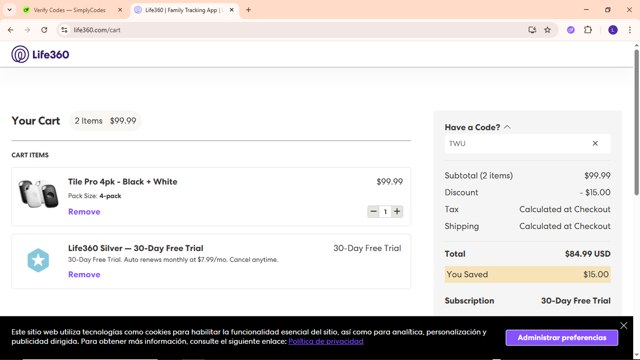Click the address bar URL
This screenshot has width=640, height=360.
(97, 30)
